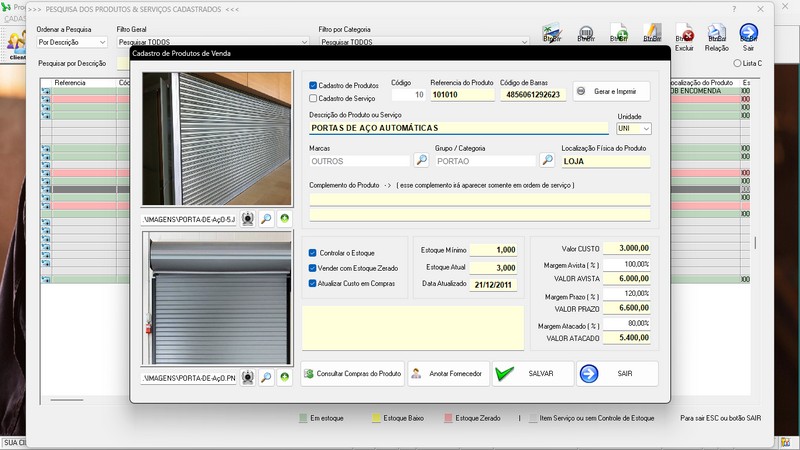The image size is (800, 450).
Task: Click the Código field showing 10
Action: (x=409, y=94)
